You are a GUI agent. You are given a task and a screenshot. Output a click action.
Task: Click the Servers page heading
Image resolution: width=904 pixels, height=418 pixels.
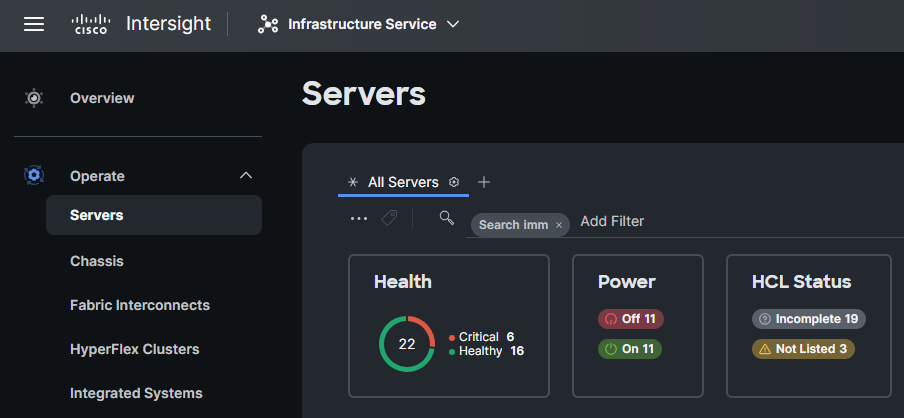364,94
